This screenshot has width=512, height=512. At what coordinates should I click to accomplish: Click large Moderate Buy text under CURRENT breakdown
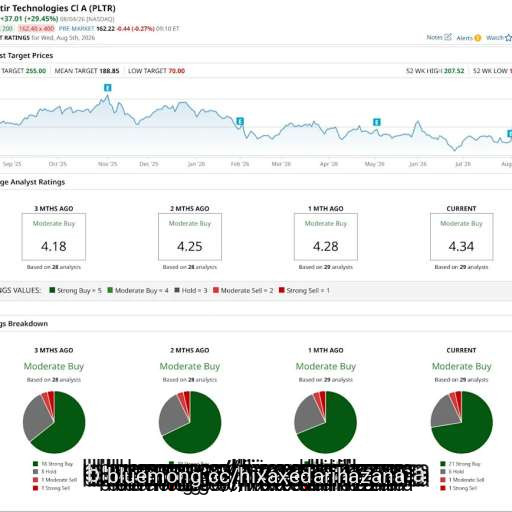pos(462,366)
